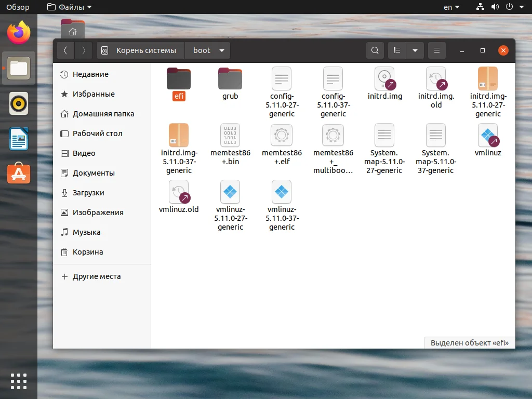Open the grub folder
Screen dimensions: 532x399
point(230,79)
